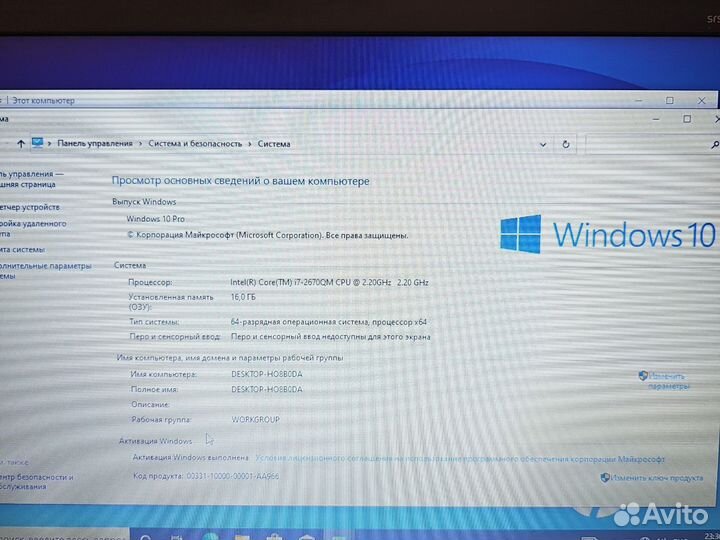Maximize the Этот компьютер window

(670, 101)
